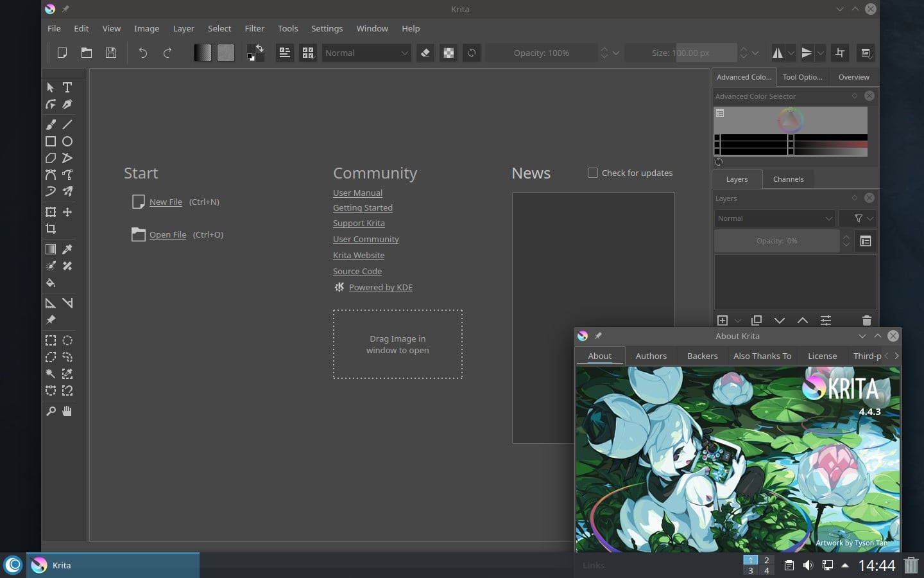This screenshot has height=578, width=924.
Task: Click the Undo arrow in toolbar
Action: coord(143,53)
